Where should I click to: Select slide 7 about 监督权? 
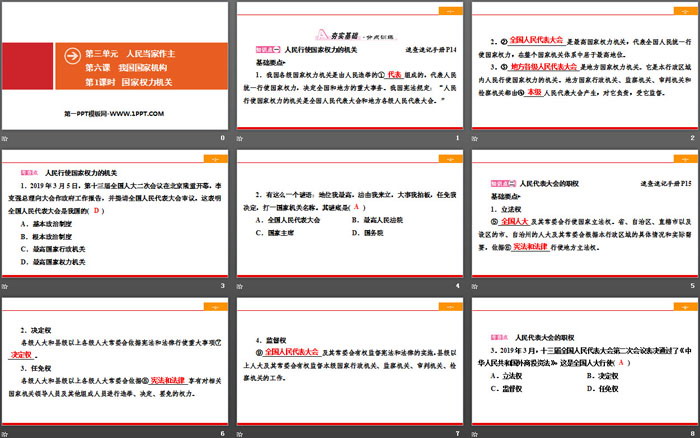(350, 360)
